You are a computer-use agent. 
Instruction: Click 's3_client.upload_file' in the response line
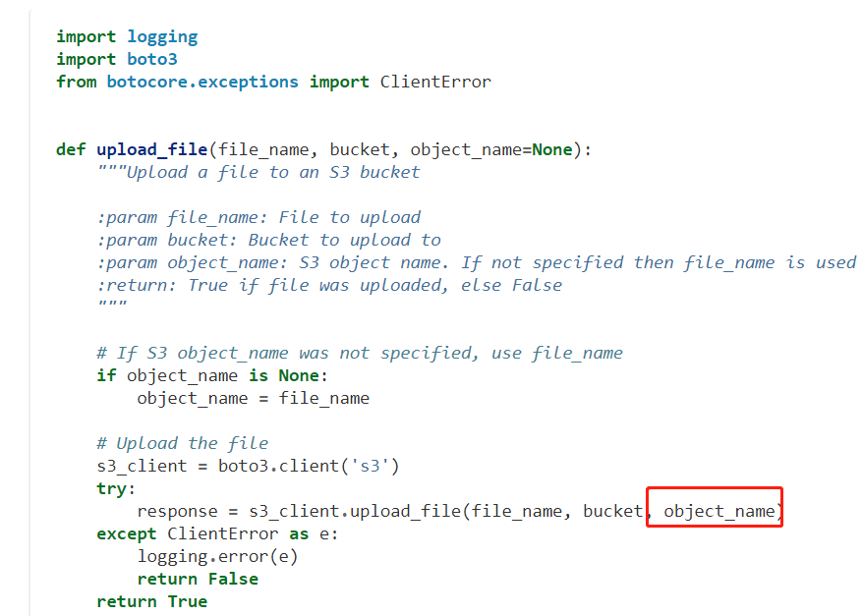tap(355, 512)
